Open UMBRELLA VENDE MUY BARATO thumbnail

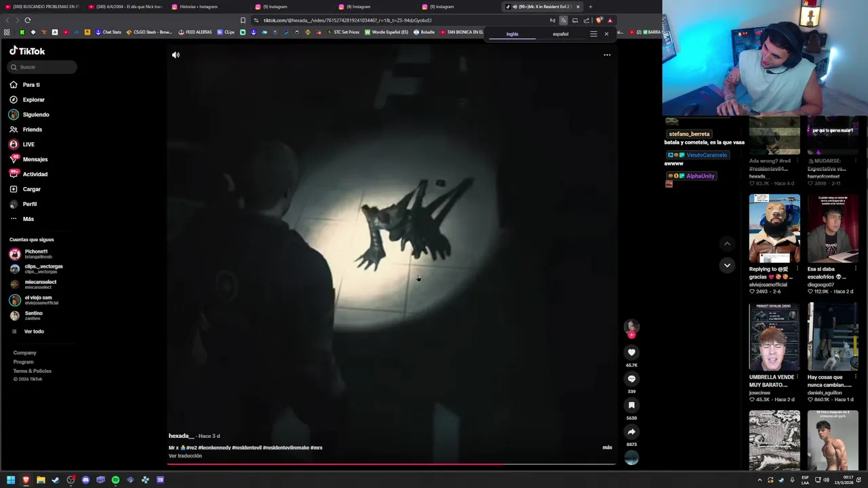(774, 337)
